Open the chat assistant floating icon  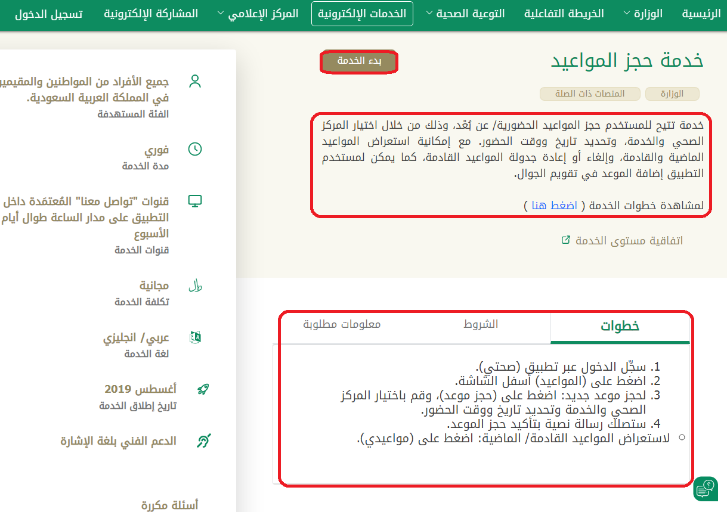tap(705, 488)
